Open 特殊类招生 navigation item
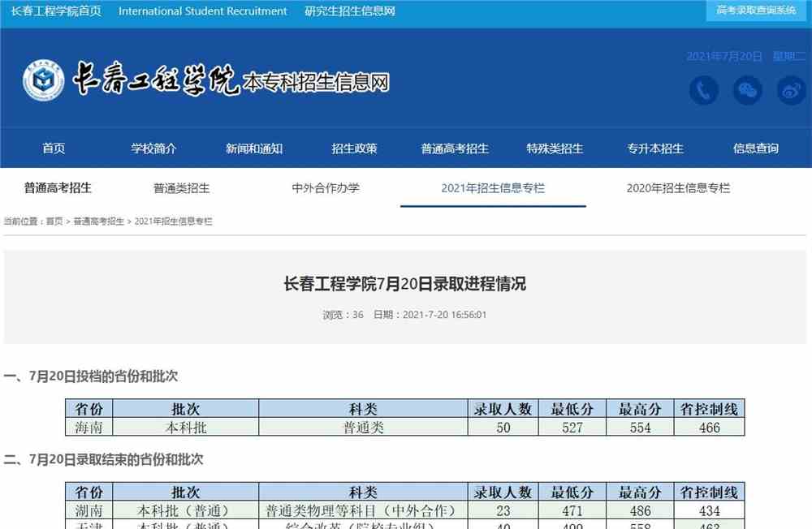Viewport: 812px width, 529px height. pos(555,148)
